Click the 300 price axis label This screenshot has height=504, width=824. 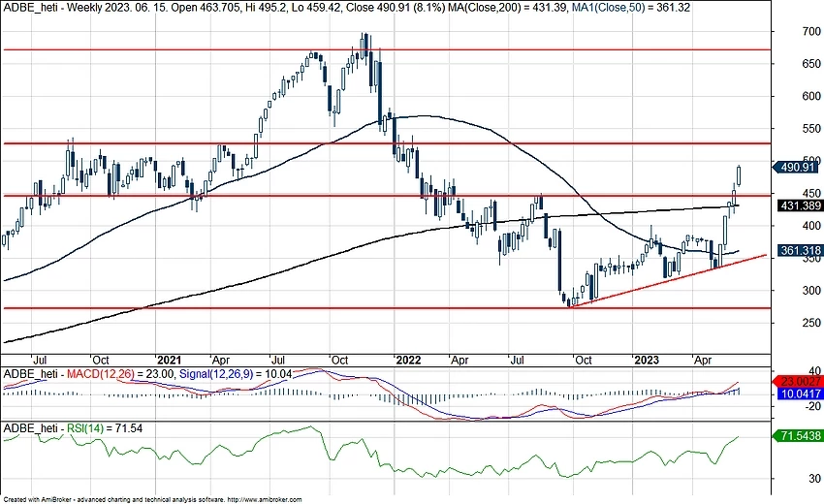(x=811, y=290)
